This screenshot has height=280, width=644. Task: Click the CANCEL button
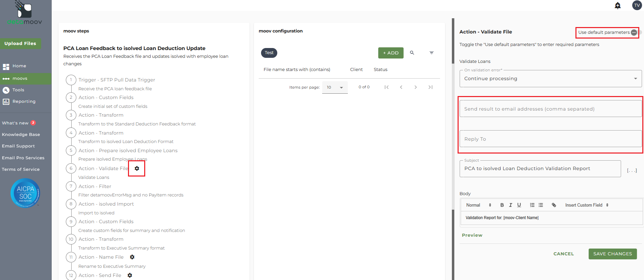pos(564,254)
